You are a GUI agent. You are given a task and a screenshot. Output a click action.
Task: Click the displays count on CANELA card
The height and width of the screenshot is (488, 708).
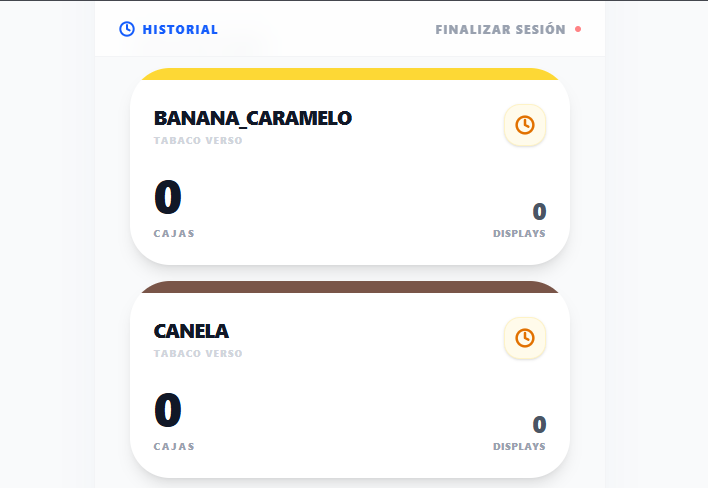539,424
